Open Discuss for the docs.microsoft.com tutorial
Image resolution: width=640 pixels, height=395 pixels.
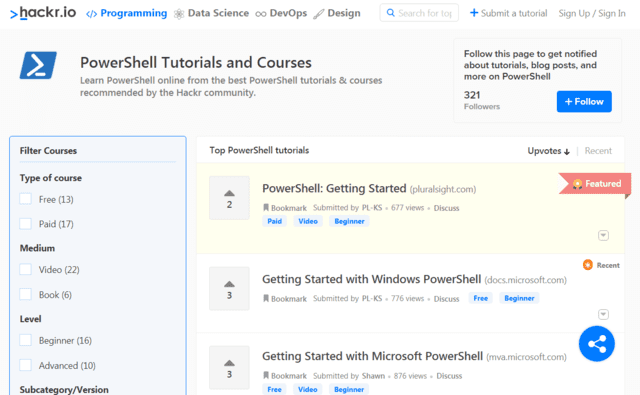point(446,299)
